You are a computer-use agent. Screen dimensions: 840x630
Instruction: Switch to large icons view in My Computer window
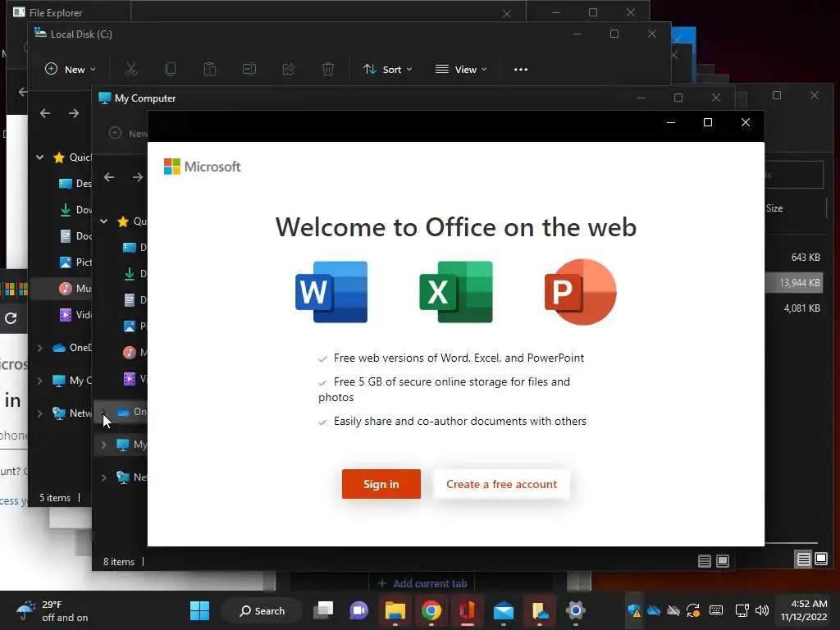(723, 561)
